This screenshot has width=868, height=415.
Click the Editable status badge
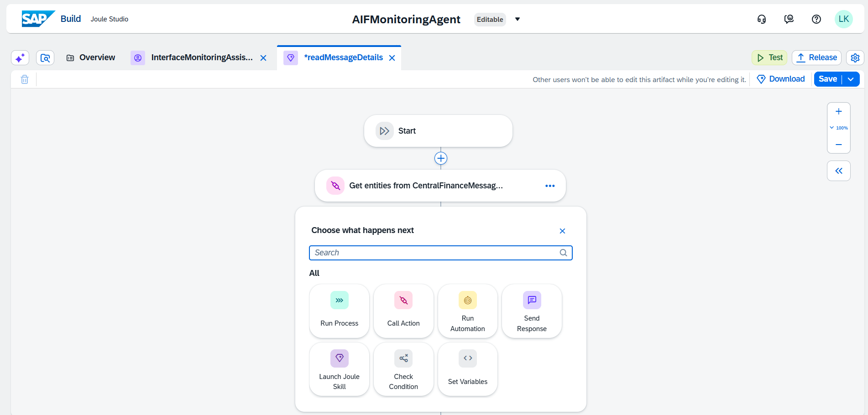(490, 20)
